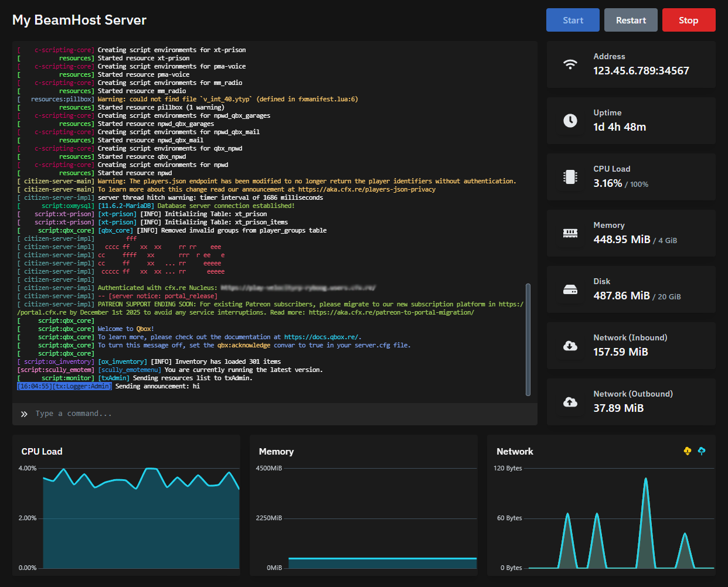Click the 'server thread hitch warning' log line
Image resolution: width=728 pixels, height=587 pixels.
point(210,197)
